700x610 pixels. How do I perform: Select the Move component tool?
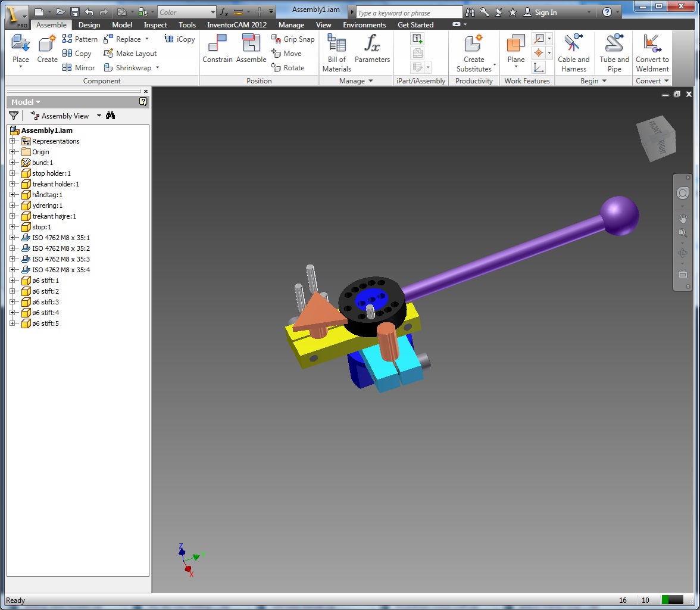point(286,53)
